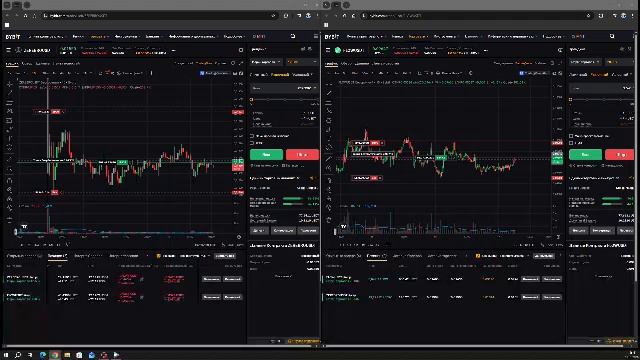
Task: Open hamburger menu beside left window's pair name
Action: point(8,50)
